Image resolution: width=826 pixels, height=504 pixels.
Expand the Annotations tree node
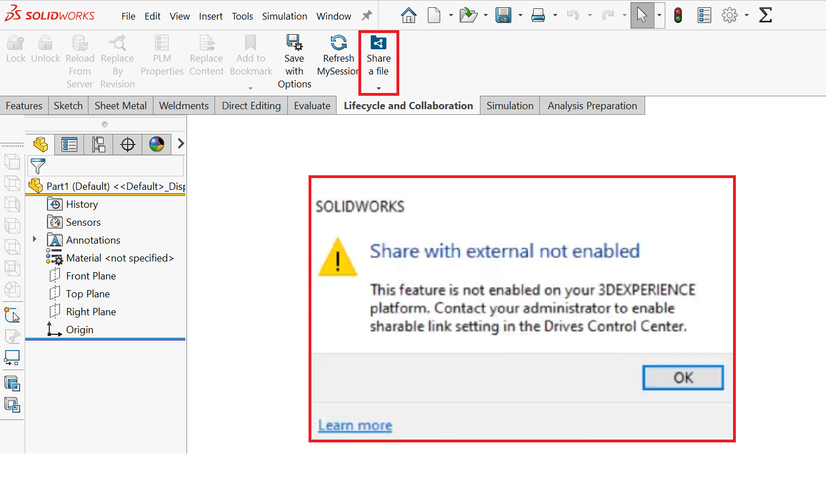34,240
